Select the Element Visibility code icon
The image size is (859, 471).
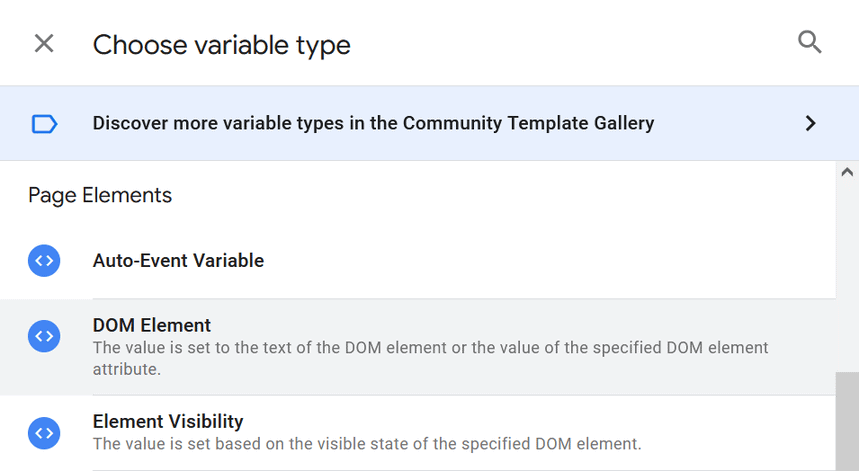(44, 433)
